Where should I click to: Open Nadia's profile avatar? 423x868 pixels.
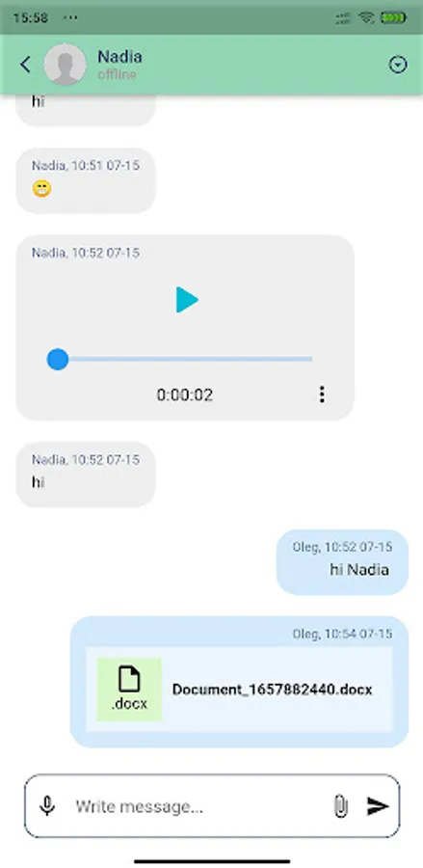(65, 65)
